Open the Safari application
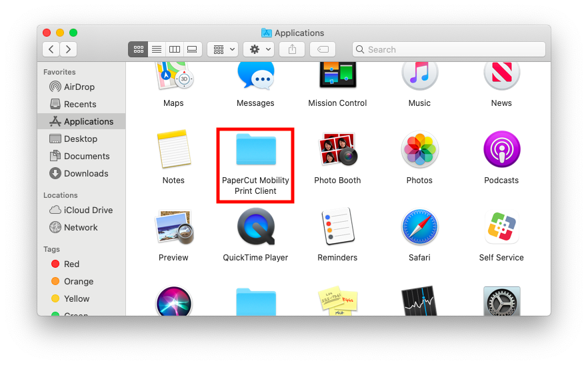Screen dimensions: 588x365 coord(419,227)
